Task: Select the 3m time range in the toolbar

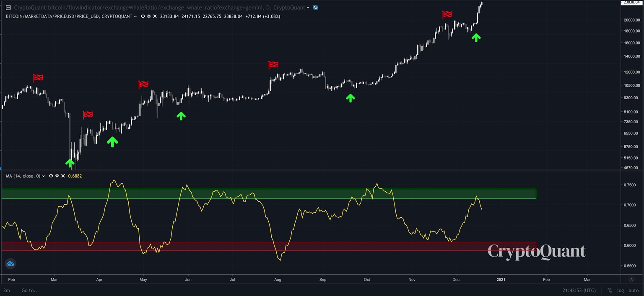Action: (x=6, y=290)
